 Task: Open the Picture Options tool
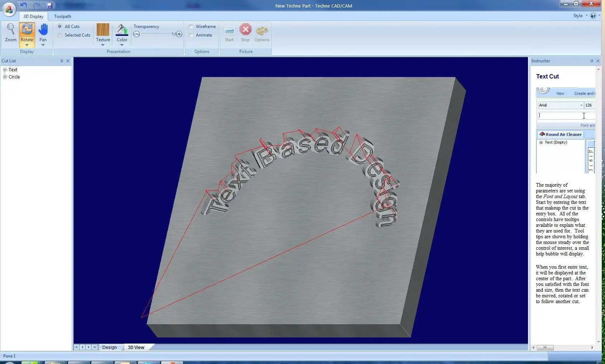coord(261,32)
